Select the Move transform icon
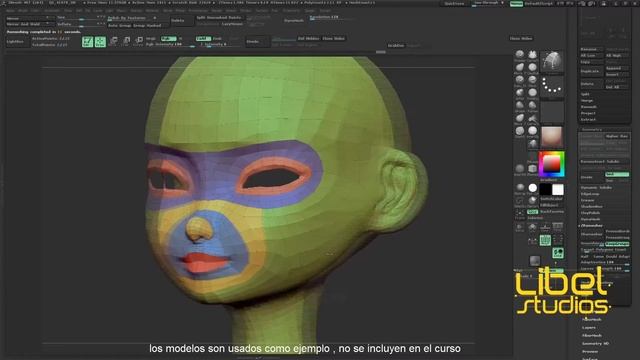 [113, 41]
